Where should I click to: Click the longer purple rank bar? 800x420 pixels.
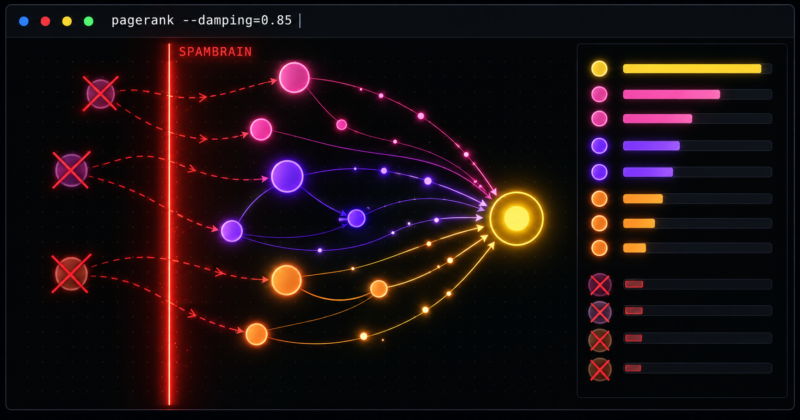point(651,145)
